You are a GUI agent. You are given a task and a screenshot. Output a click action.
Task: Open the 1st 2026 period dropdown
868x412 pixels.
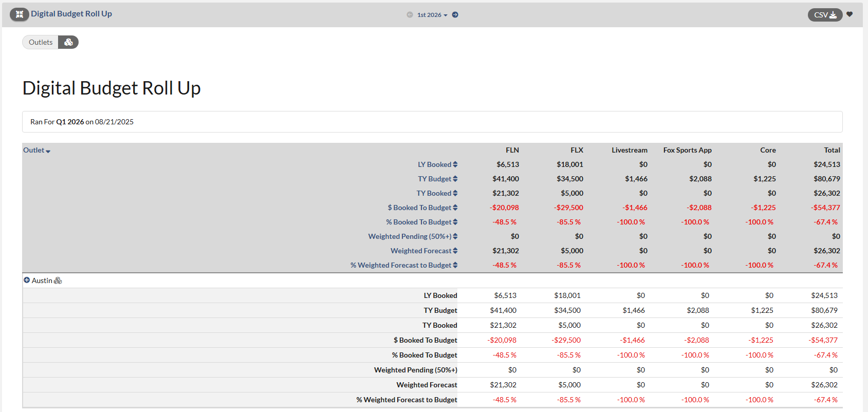pyautogui.click(x=432, y=15)
